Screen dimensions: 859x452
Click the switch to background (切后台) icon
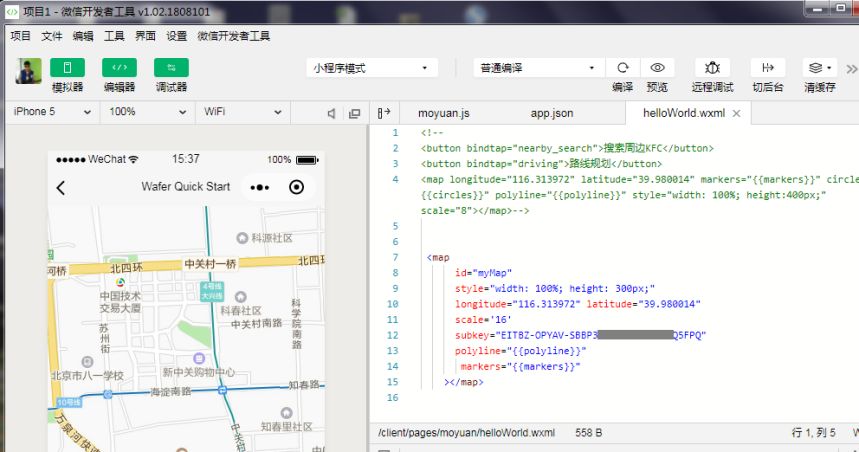pyautogui.click(x=768, y=68)
